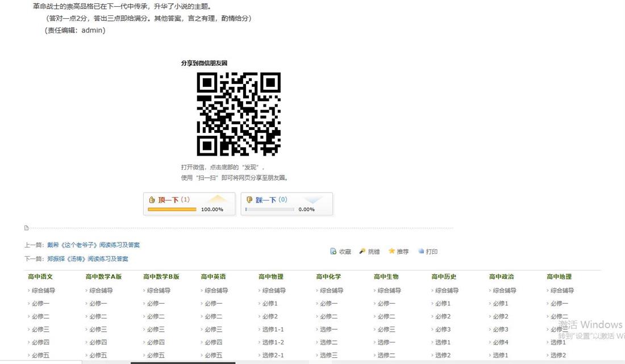Open next article 郑振铎《汤祷》阅读练习及答案
625x364 pixels.
point(88,259)
